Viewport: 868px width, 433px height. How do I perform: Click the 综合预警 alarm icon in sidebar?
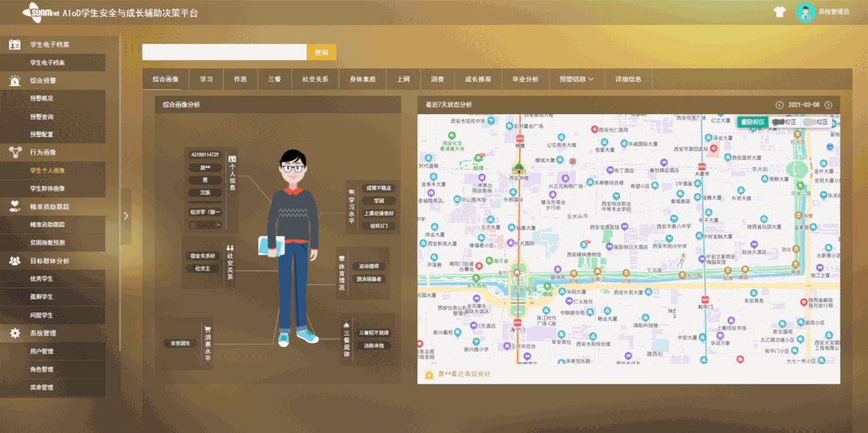(14, 80)
